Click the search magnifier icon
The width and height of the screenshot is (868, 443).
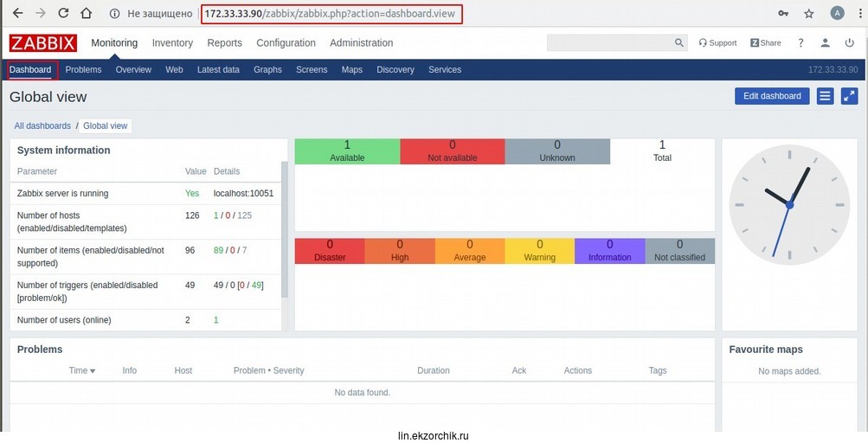point(679,43)
